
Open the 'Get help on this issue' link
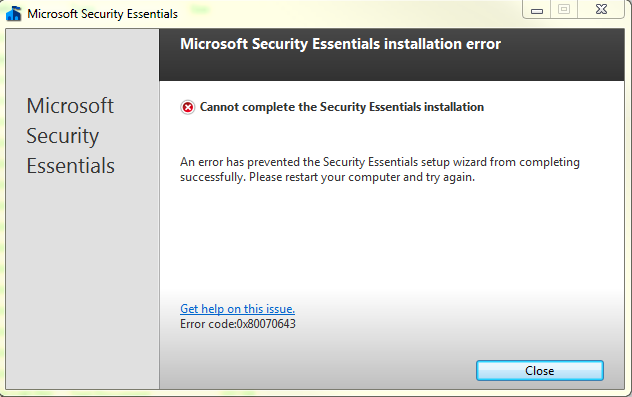237,309
